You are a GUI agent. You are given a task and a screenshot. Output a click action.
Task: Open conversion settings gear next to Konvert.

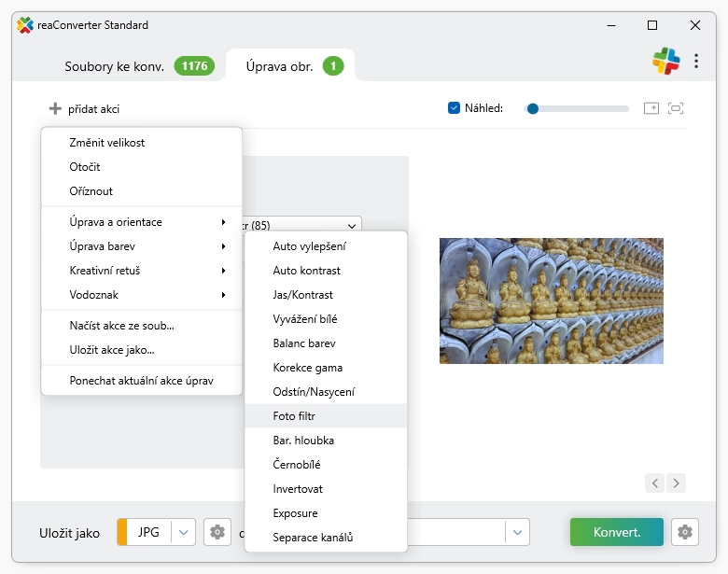pyautogui.click(x=685, y=532)
